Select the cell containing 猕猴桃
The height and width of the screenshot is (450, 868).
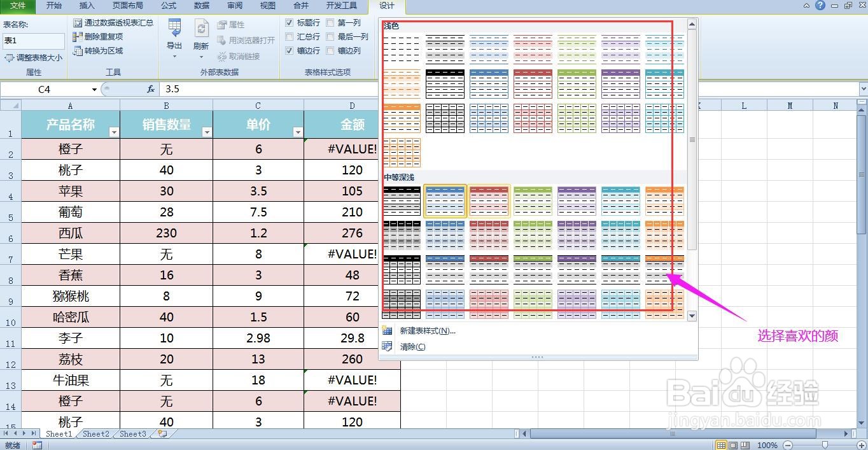click(71, 296)
